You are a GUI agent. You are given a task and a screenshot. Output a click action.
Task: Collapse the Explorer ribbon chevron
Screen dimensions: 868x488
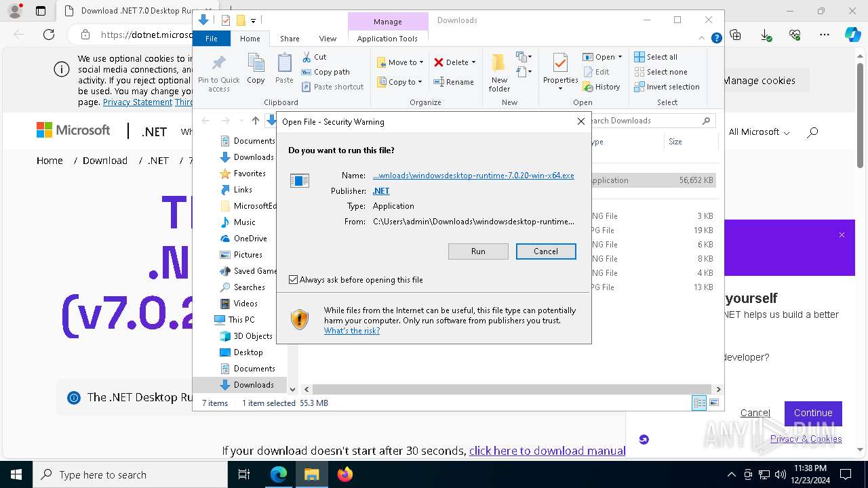pyautogui.click(x=703, y=39)
